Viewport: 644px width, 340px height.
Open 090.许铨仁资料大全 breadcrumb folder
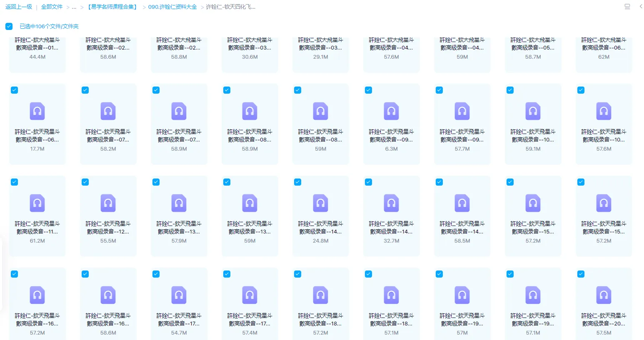pyautogui.click(x=172, y=7)
